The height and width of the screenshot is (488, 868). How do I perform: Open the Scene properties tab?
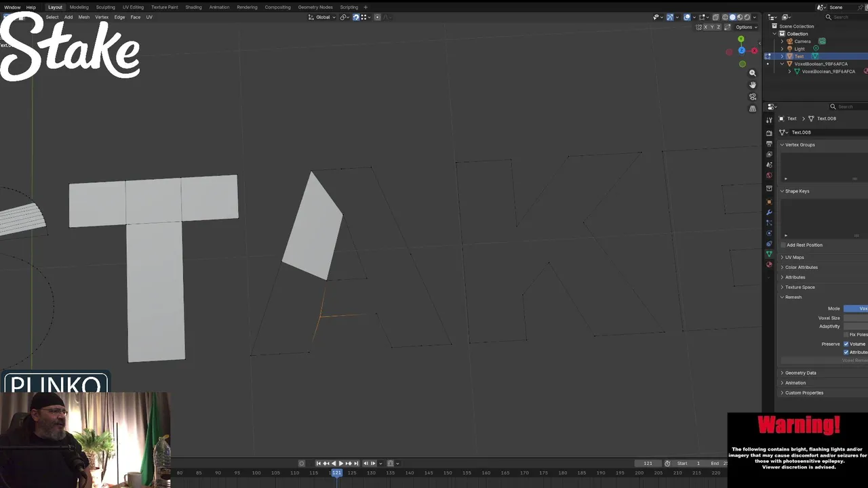[769, 165]
